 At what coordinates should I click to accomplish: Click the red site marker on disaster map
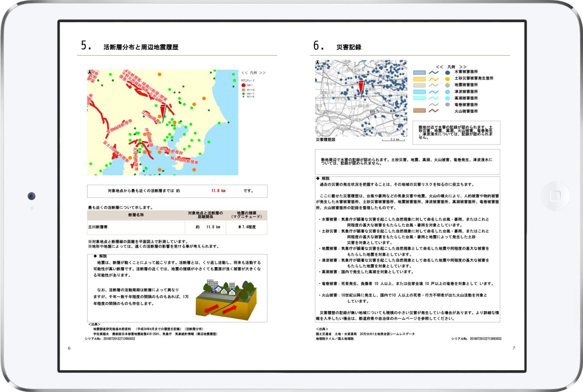point(361,89)
